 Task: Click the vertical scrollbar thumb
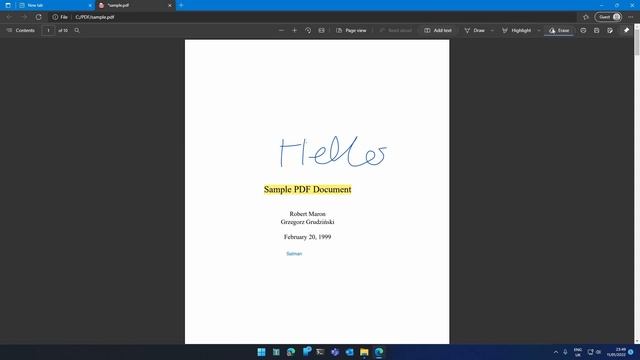(637, 41)
